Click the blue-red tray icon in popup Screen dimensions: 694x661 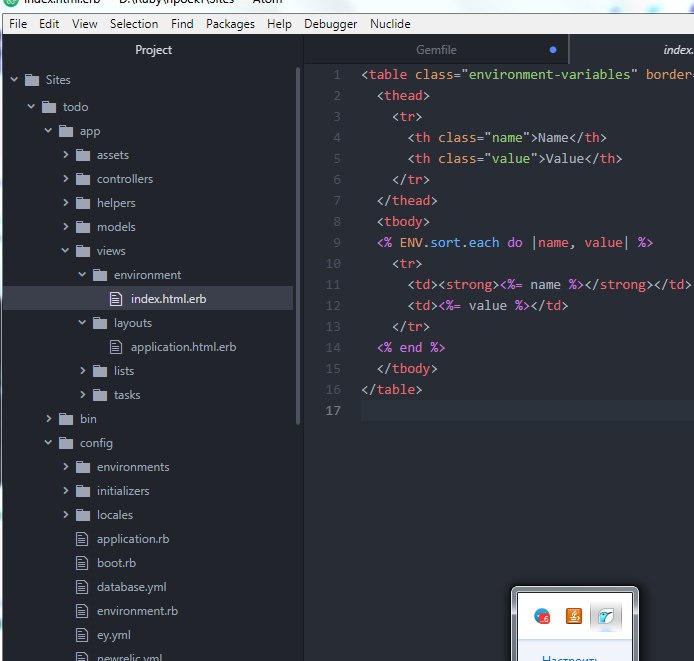(542, 616)
